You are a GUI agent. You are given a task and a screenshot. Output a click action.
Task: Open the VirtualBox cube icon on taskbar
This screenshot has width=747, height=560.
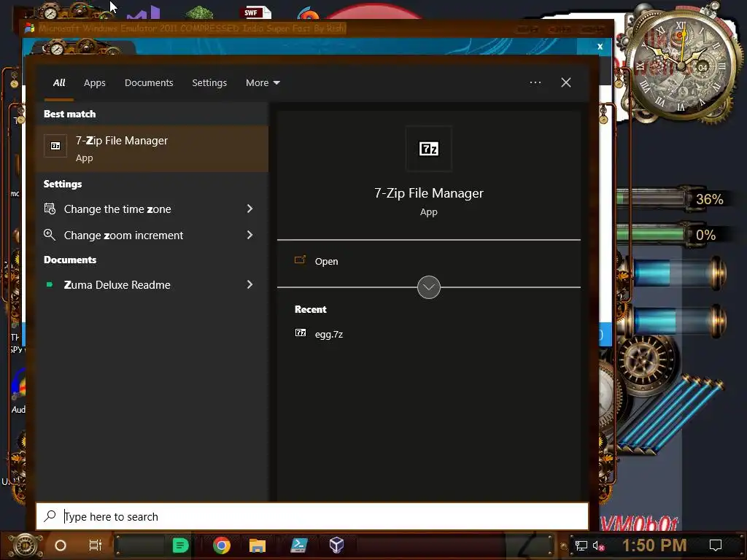pos(336,545)
